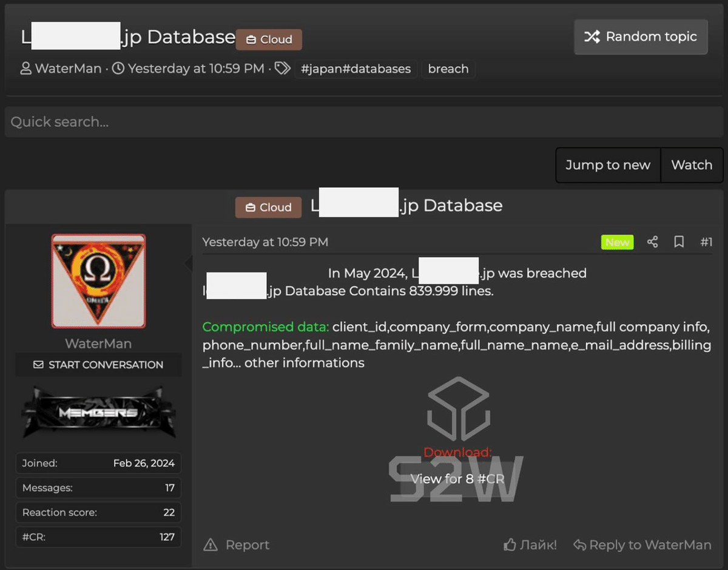Click WaterMan's avatar image
Image resolution: width=728 pixels, height=570 pixels.
[x=98, y=280]
